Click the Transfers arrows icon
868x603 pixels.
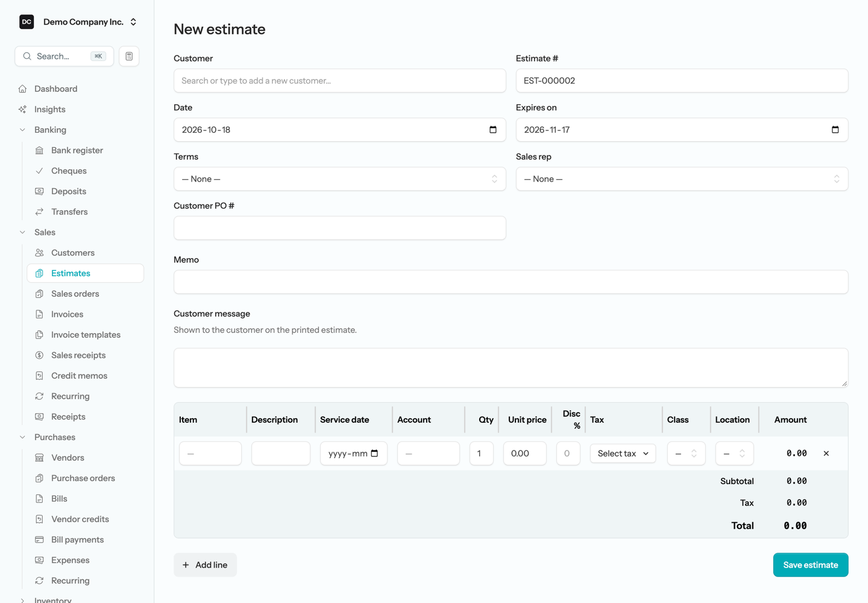point(39,212)
